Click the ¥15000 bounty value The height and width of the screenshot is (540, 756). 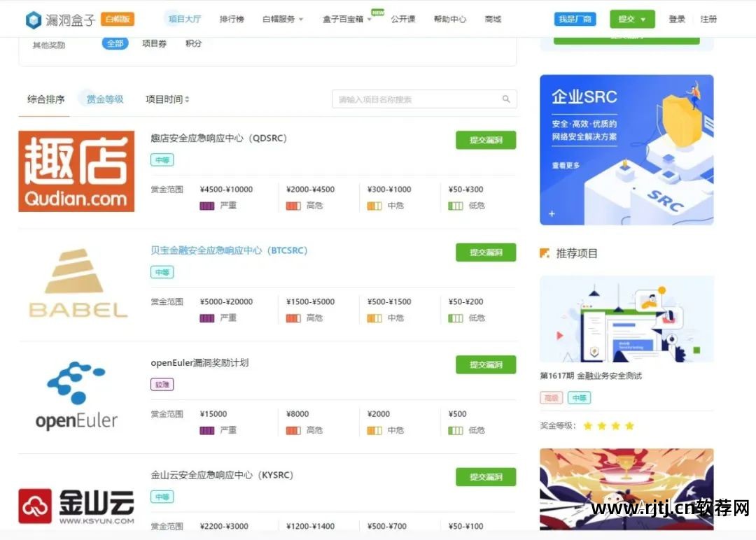tap(213, 414)
